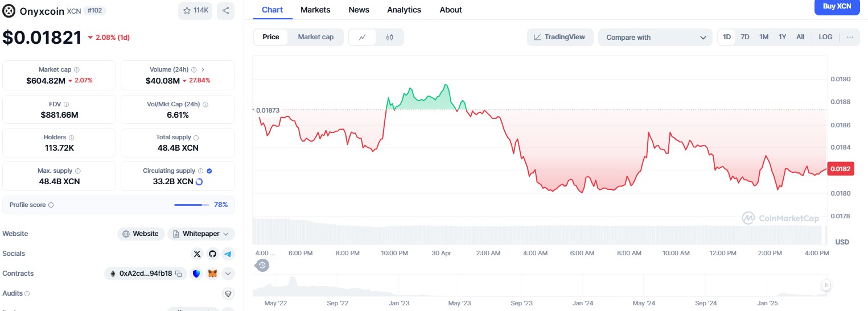This screenshot has width=868, height=311.
Task: Click the Buy XCN button
Action: click(837, 7)
